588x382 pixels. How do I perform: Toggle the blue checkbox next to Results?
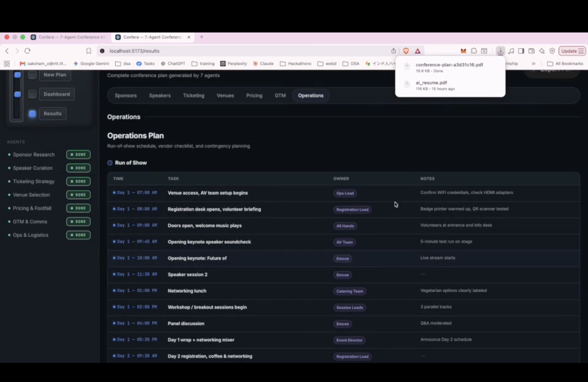point(32,114)
